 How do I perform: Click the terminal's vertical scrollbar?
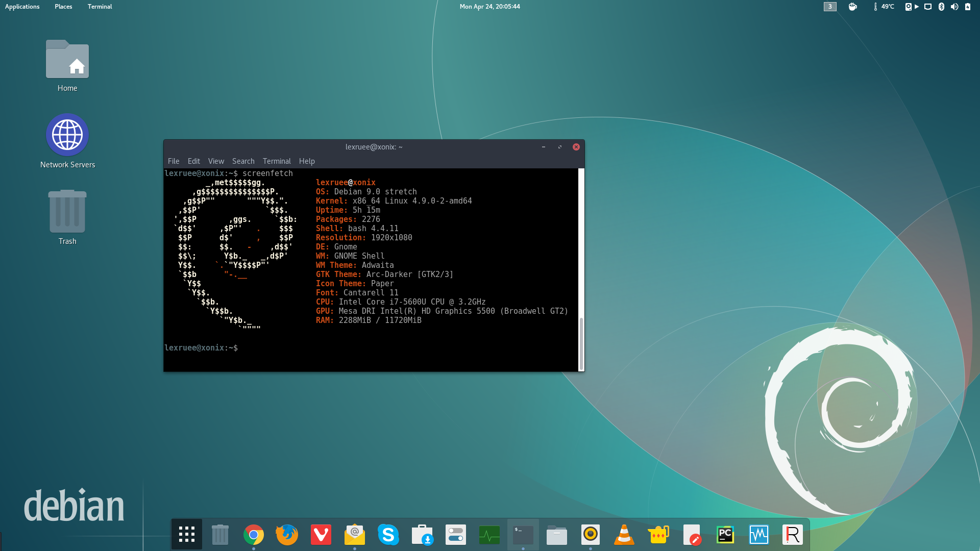point(581,342)
